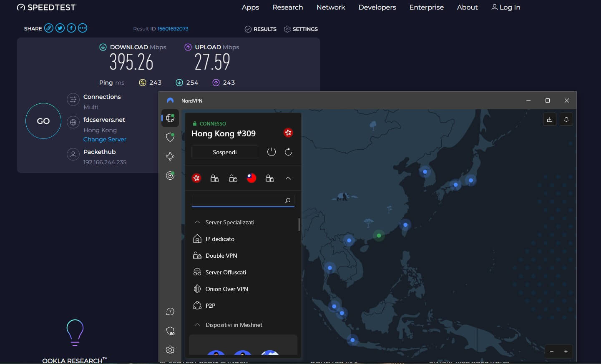Click Log In on Speedtest
Screen dimensions: 601x364
[505, 8]
